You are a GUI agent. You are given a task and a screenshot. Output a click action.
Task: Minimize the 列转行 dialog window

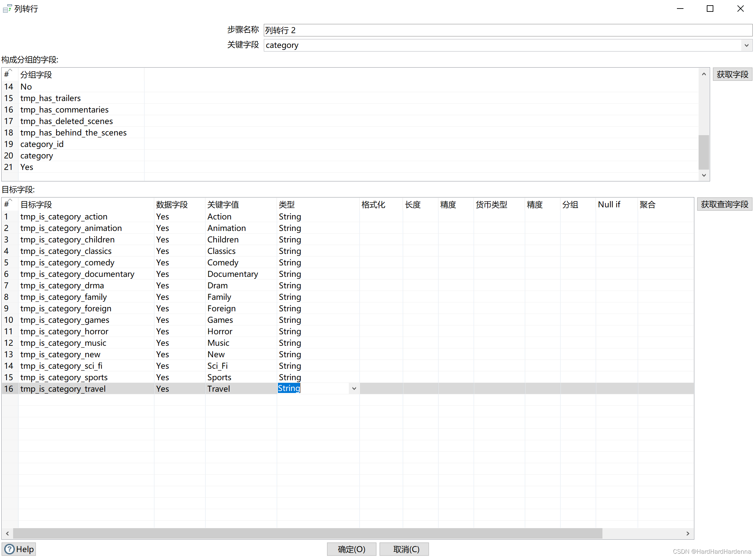tap(680, 9)
